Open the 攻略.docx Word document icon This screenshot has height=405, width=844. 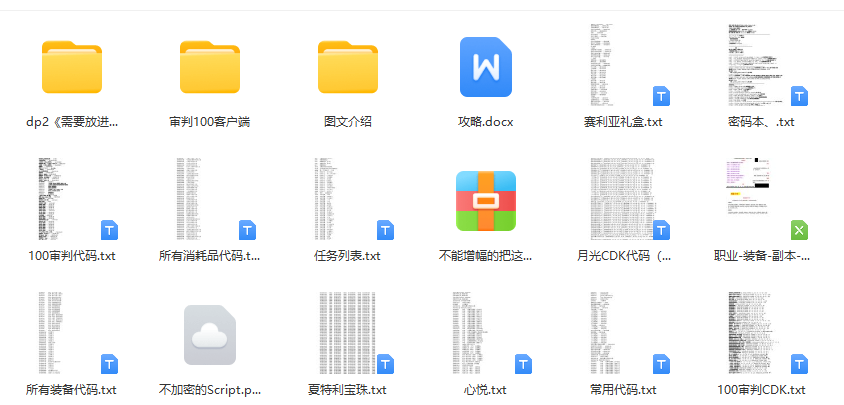486,66
